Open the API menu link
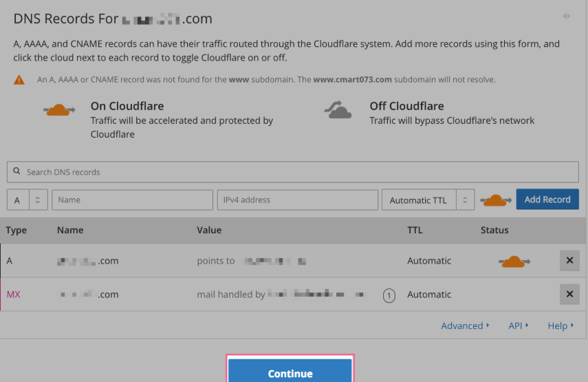588x382 pixels. pos(519,326)
